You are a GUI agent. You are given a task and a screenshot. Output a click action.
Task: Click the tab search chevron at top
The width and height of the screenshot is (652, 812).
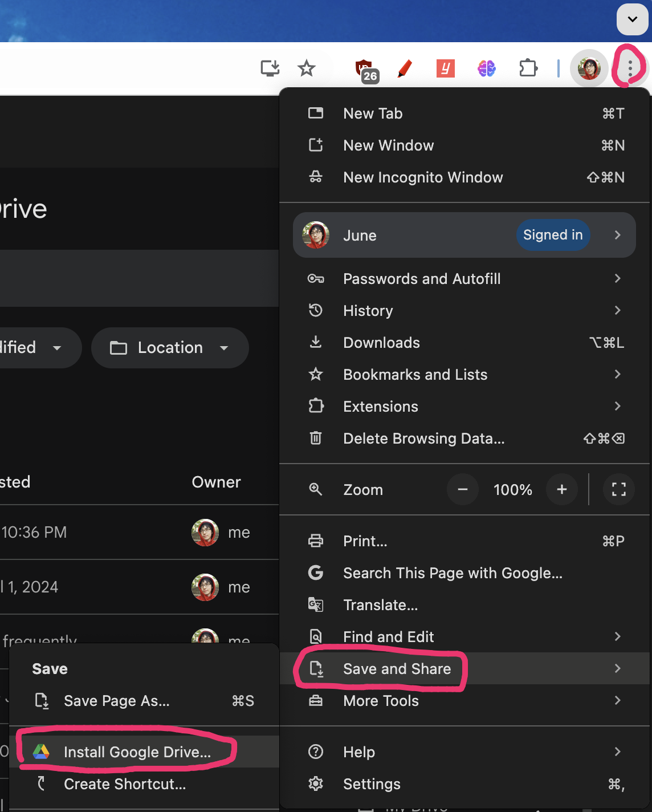coord(633,19)
